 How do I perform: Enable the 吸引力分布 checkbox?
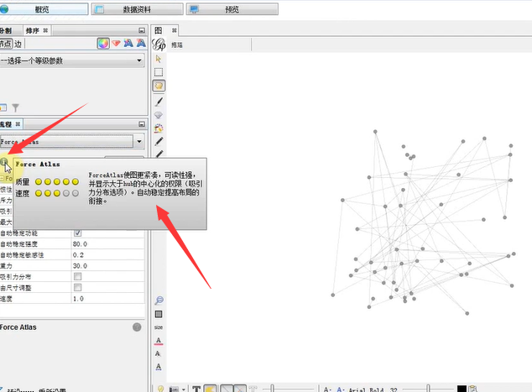tap(78, 277)
